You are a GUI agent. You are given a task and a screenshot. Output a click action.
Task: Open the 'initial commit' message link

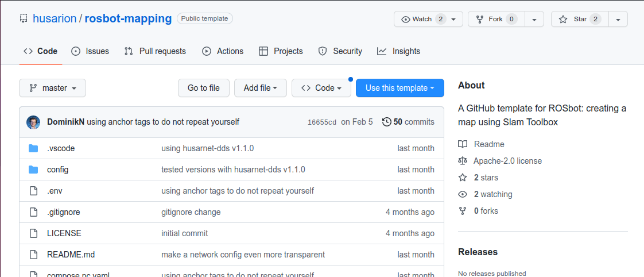(185, 233)
